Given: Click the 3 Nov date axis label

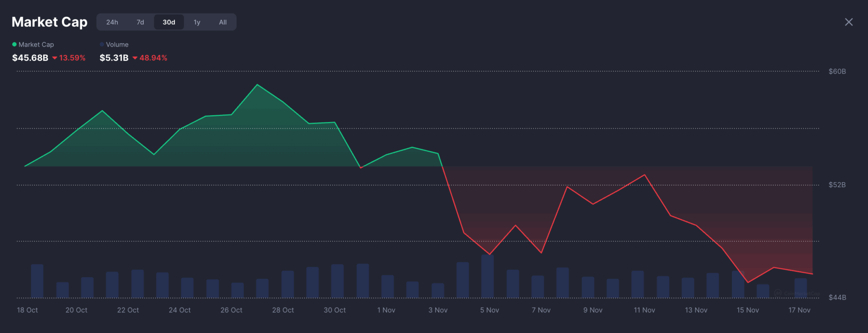Looking at the screenshot, I should click(x=438, y=310).
